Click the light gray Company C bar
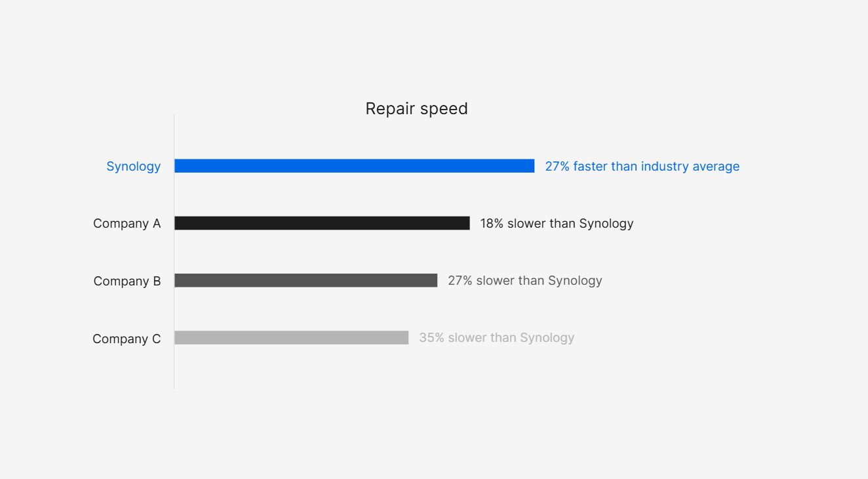 tap(291, 337)
